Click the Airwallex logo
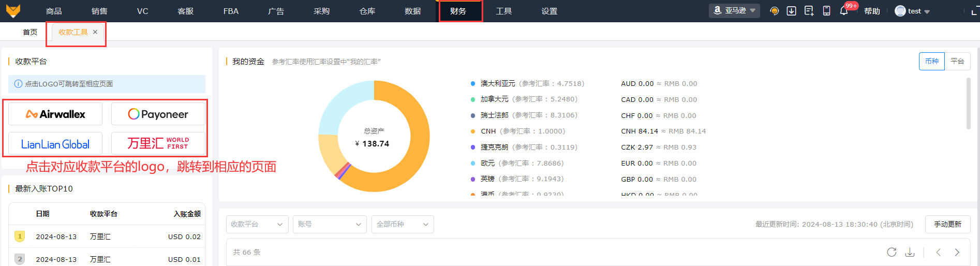The height and width of the screenshot is (266, 980). click(55, 114)
